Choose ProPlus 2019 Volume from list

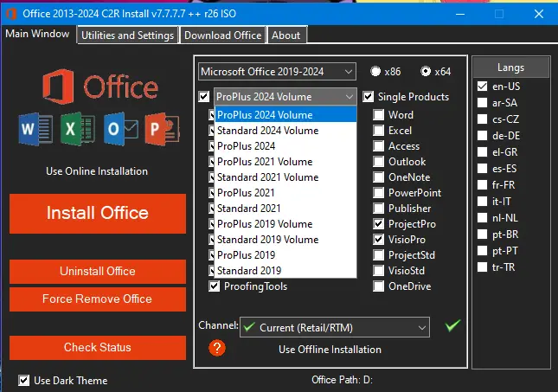pyautogui.click(x=285, y=224)
